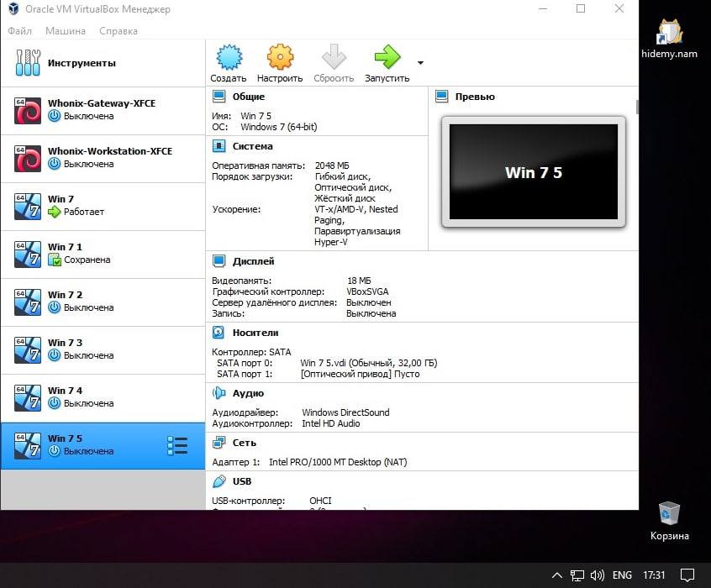
Task: Click the Сбросить (Discard) arrow icon
Action: click(334, 57)
